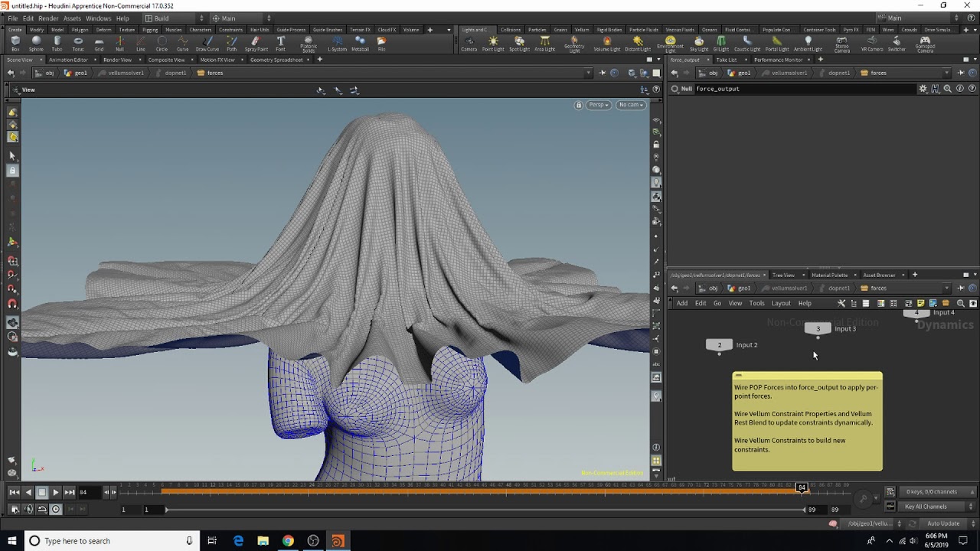
Task: Click dopnet1 in the parameter pane path
Action: 839,73
